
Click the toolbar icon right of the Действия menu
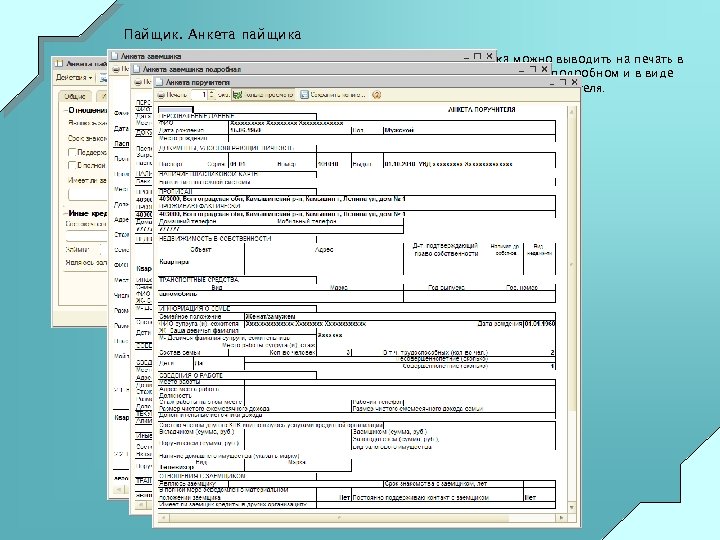click(103, 78)
